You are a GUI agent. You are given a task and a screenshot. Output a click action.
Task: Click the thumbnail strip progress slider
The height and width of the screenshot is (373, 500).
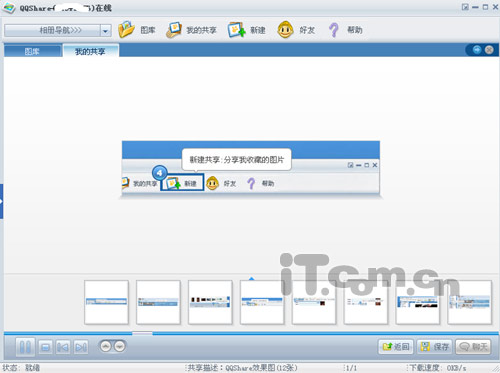coord(142,333)
